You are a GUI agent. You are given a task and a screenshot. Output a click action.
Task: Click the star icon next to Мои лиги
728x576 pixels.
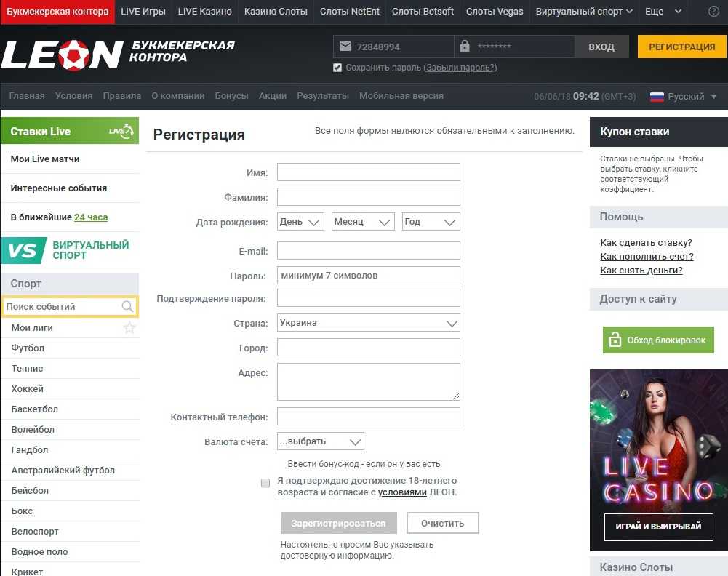129,328
